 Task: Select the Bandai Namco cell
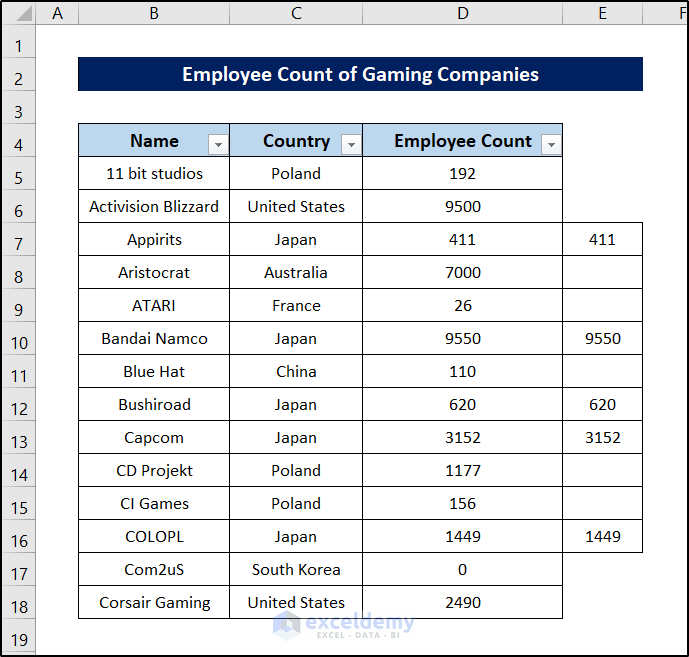pyautogui.click(x=154, y=338)
